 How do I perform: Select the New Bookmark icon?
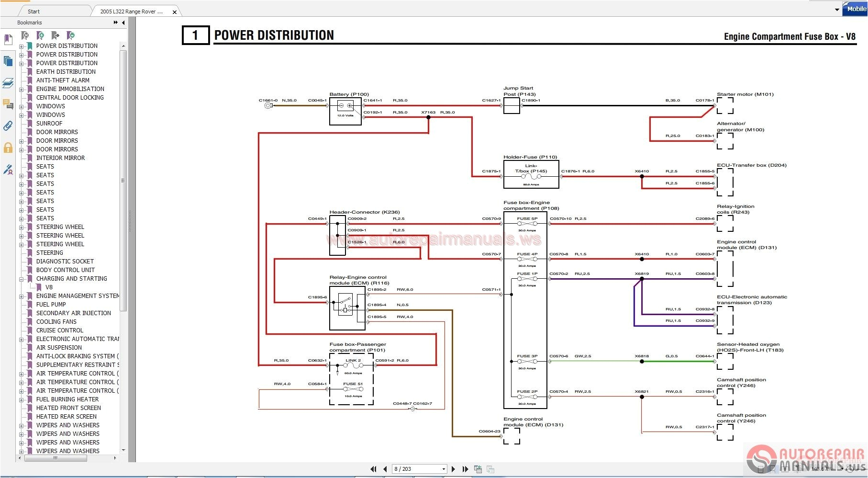40,35
